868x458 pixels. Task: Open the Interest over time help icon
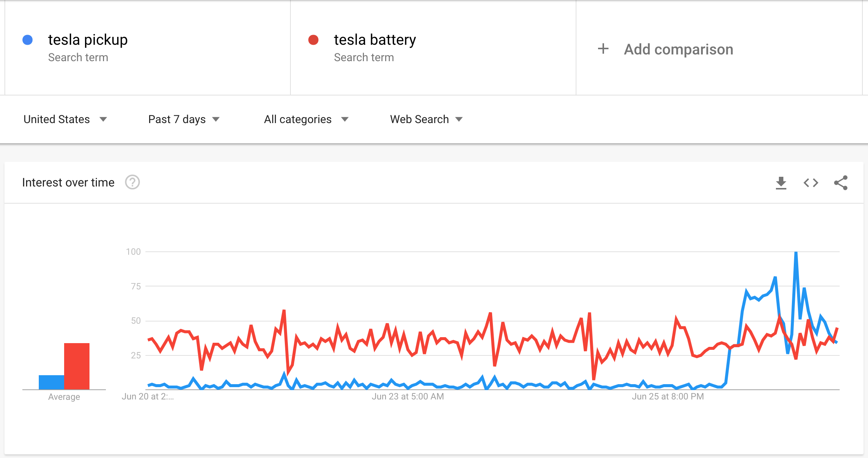coord(132,182)
